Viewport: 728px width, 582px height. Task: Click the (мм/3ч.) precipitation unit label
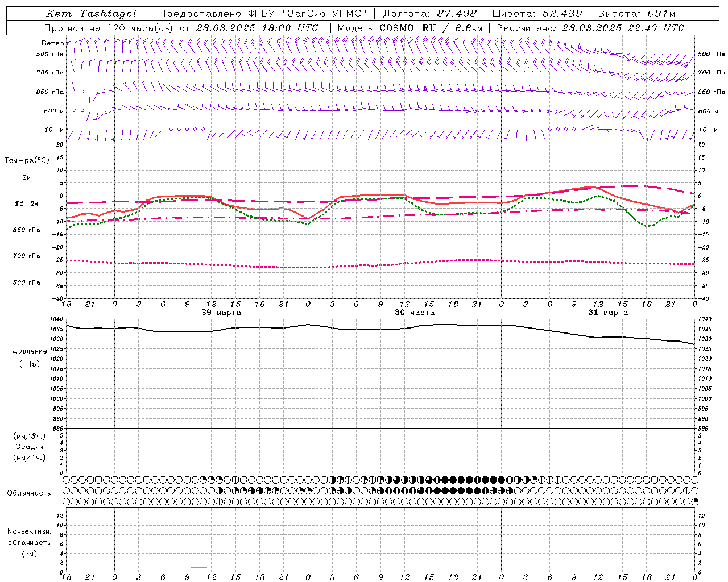point(30,436)
